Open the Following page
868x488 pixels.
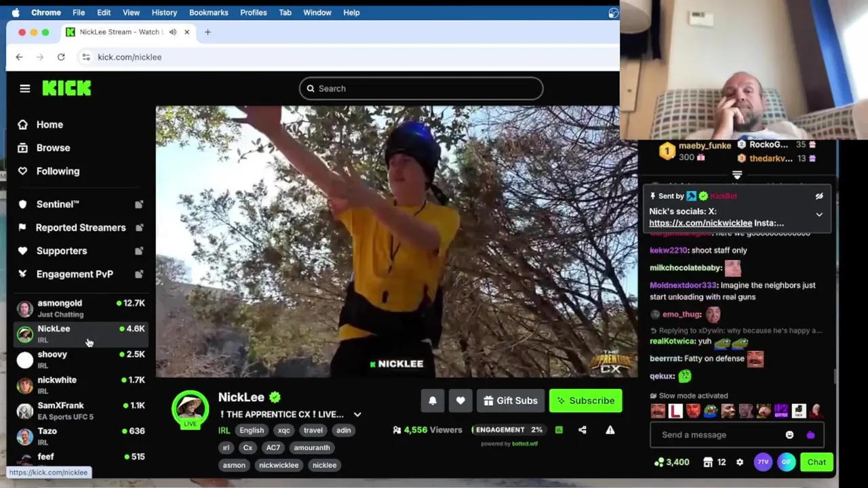(x=58, y=171)
